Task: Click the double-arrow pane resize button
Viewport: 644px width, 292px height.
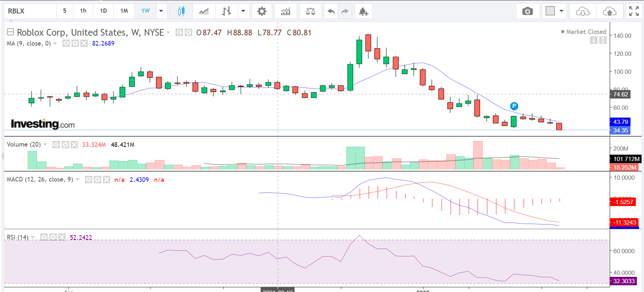Action: coord(603,40)
